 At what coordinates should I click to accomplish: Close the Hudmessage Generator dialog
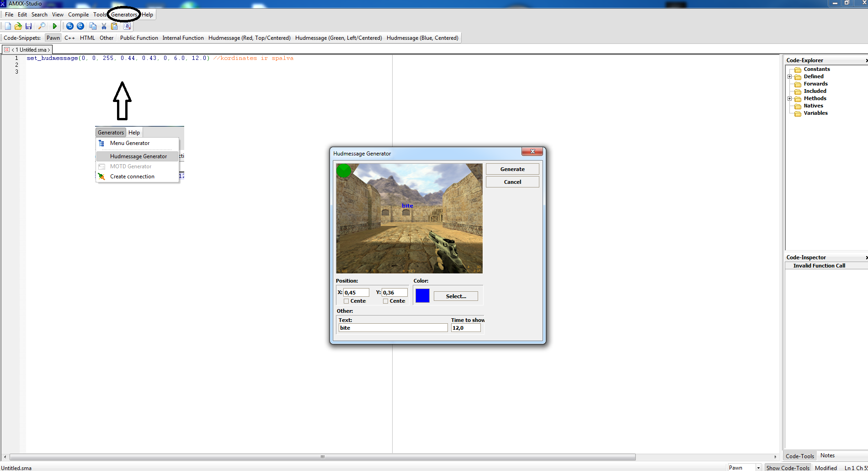pos(532,151)
